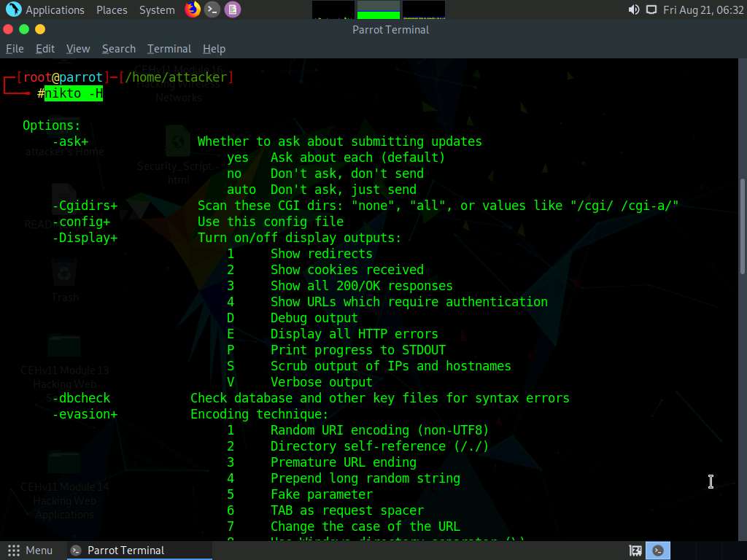The image size is (747, 560).
Task: Open the Help menu
Action: coord(214,49)
